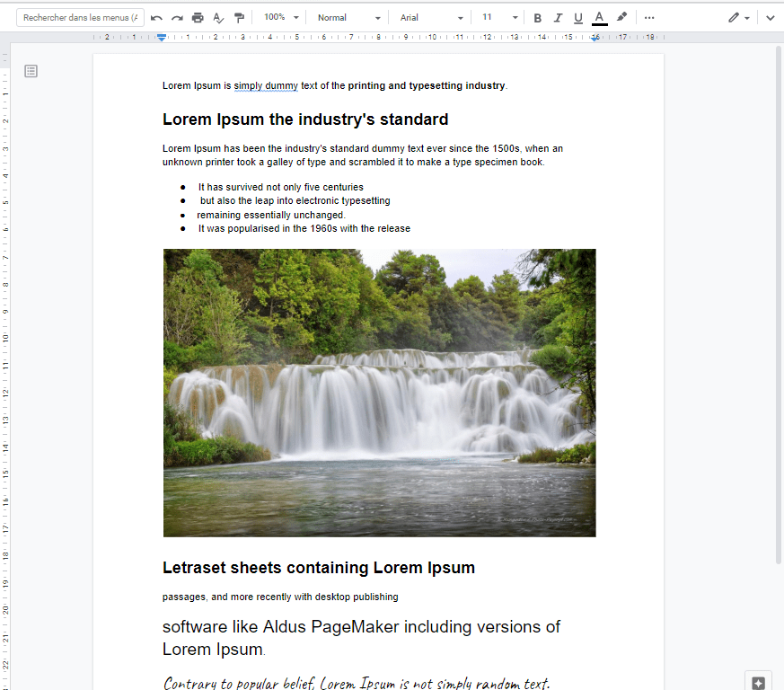This screenshot has width=784, height=690.
Task: Select the redo icon in the toolbar
Action: click(x=176, y=16)
